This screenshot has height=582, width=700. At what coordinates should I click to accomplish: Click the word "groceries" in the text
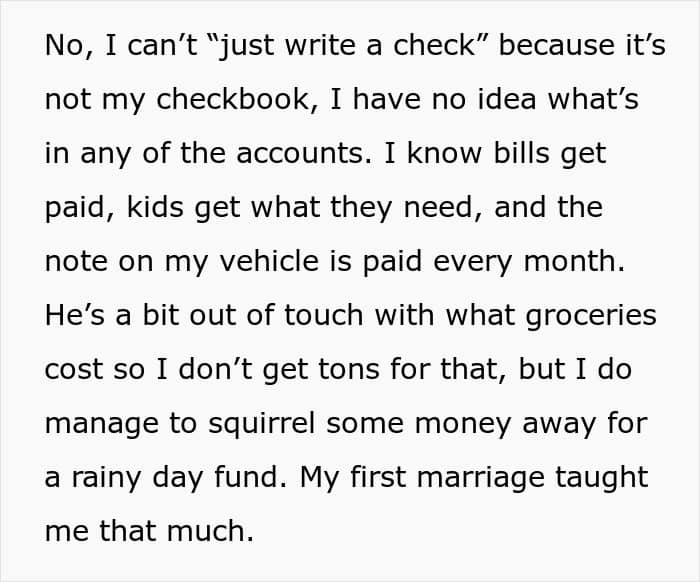click(x=591, y=316)
